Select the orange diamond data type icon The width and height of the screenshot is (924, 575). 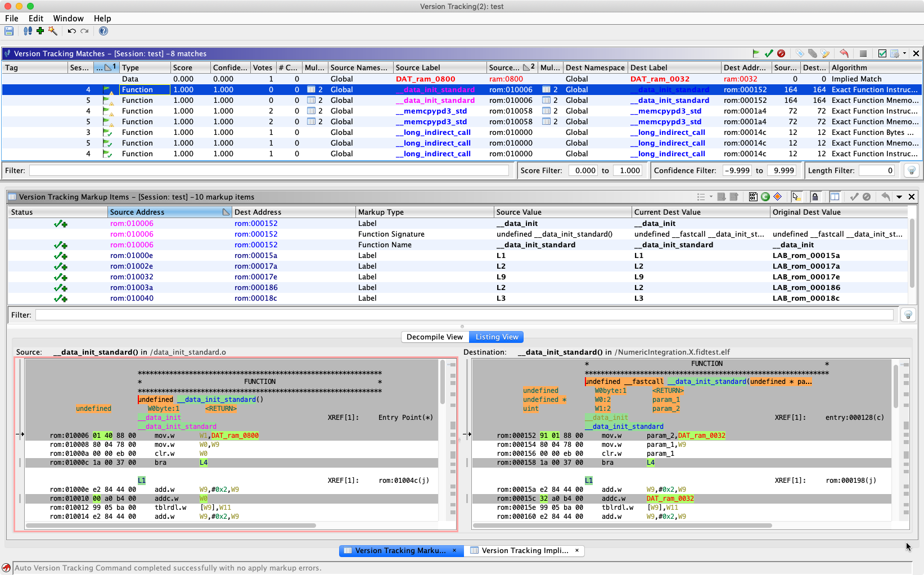point(778,197)
